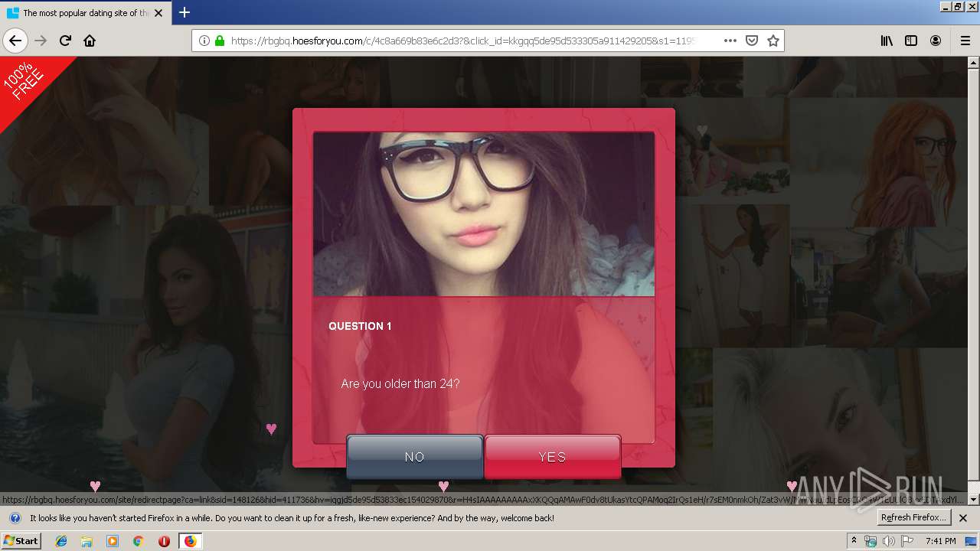This screenshot has width=980, height=551.
Task: Dismiss the Firefox notification bar
Action: click(963, 518)
